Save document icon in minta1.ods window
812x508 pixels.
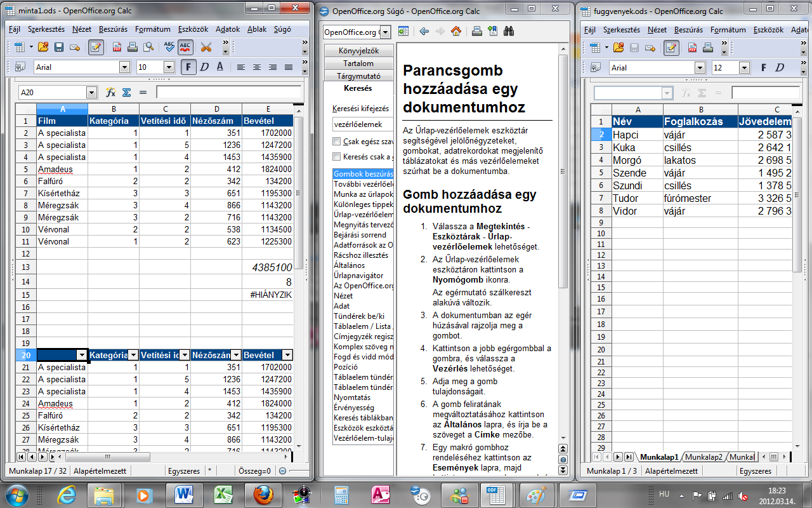(x=59, y=47)
